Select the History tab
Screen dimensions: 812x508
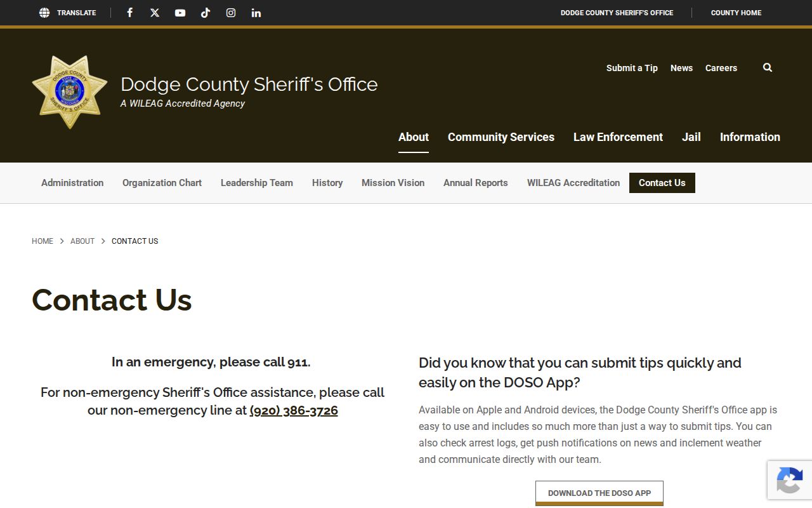click(x=327, y=183)
